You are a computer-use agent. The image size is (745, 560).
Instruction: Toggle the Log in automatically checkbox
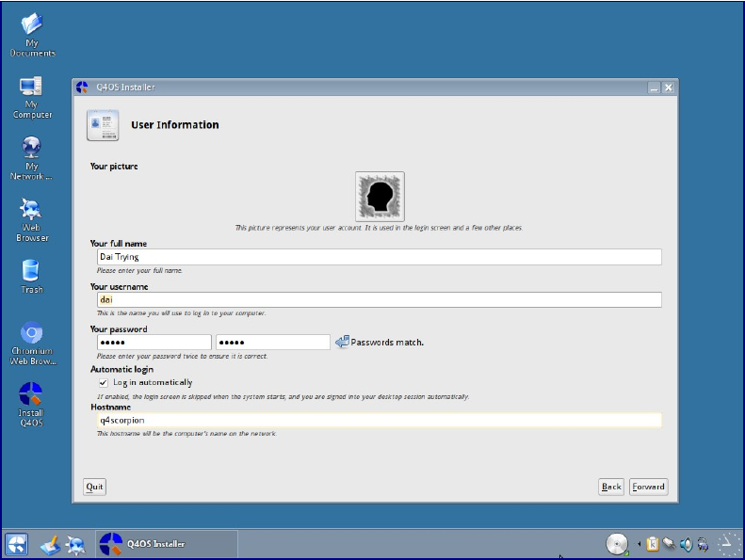103,382
